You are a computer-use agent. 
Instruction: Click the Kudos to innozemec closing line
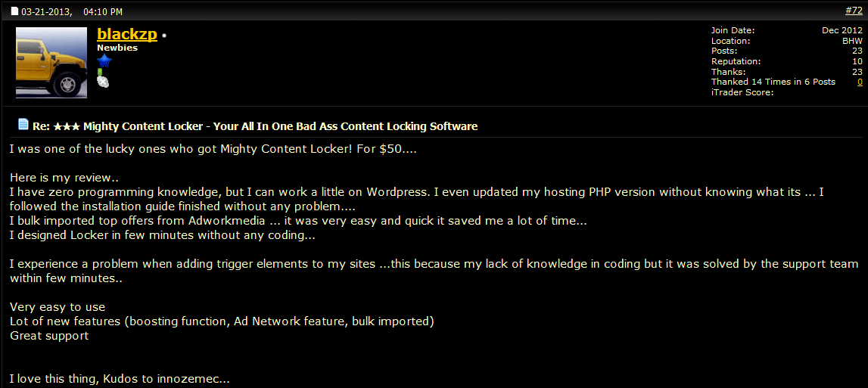120,380
